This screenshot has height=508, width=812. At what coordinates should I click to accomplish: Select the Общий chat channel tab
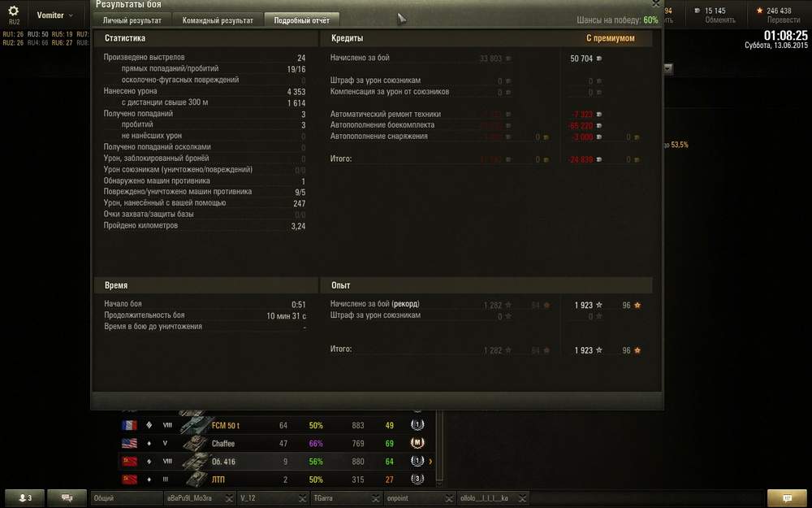(x=127, y=498)
